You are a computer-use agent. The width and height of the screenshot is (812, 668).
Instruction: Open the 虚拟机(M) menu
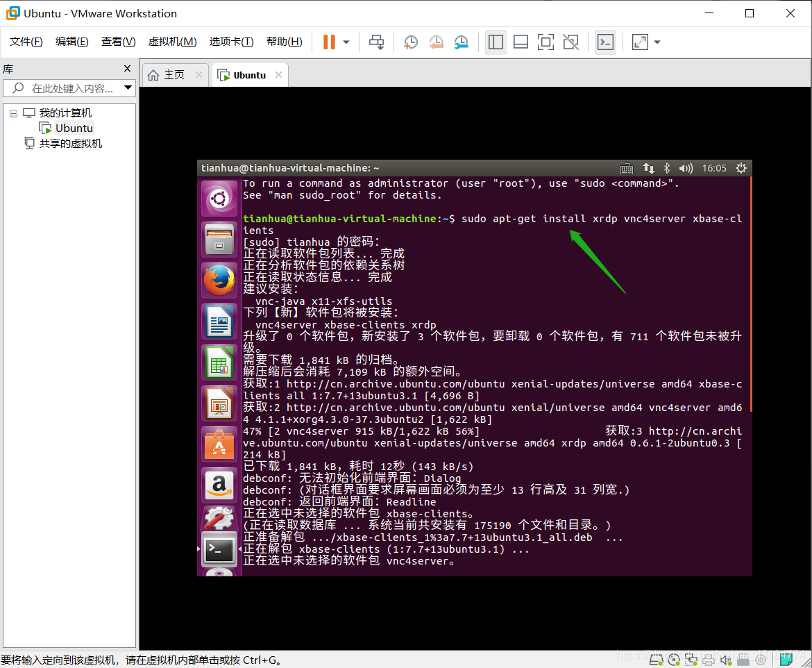[x=172, y=42]
